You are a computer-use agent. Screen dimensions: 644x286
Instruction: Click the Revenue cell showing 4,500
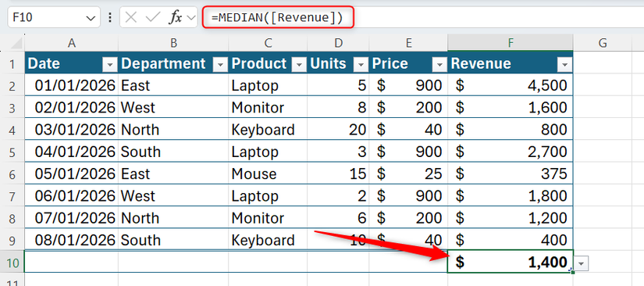click(x=511, y=85)
